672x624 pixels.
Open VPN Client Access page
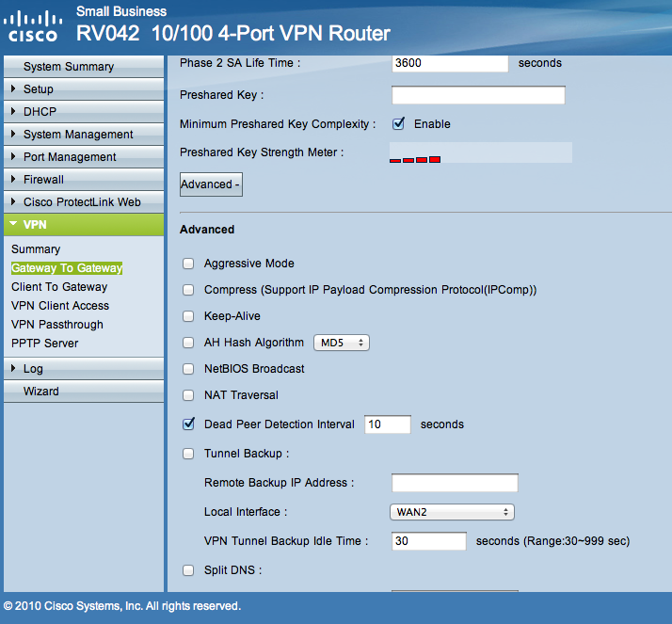pos(60,306)
